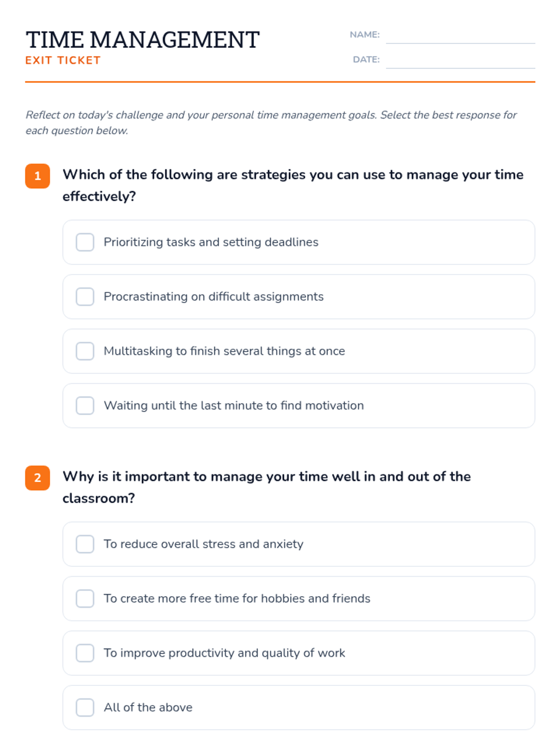Viewport: 560px width, 747px height.
Task: Check 'To create more free time' checkbox
Action: [x=85, y=599]
